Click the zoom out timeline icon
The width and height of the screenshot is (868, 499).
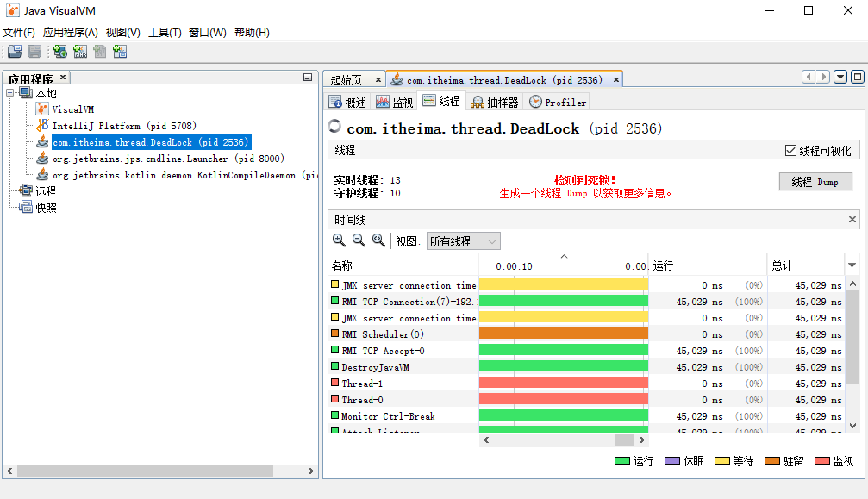coord(359,240)
